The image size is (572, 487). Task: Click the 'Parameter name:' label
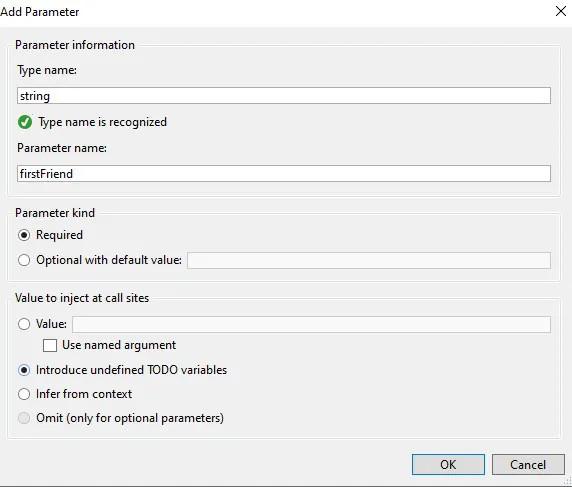[62, 148]
